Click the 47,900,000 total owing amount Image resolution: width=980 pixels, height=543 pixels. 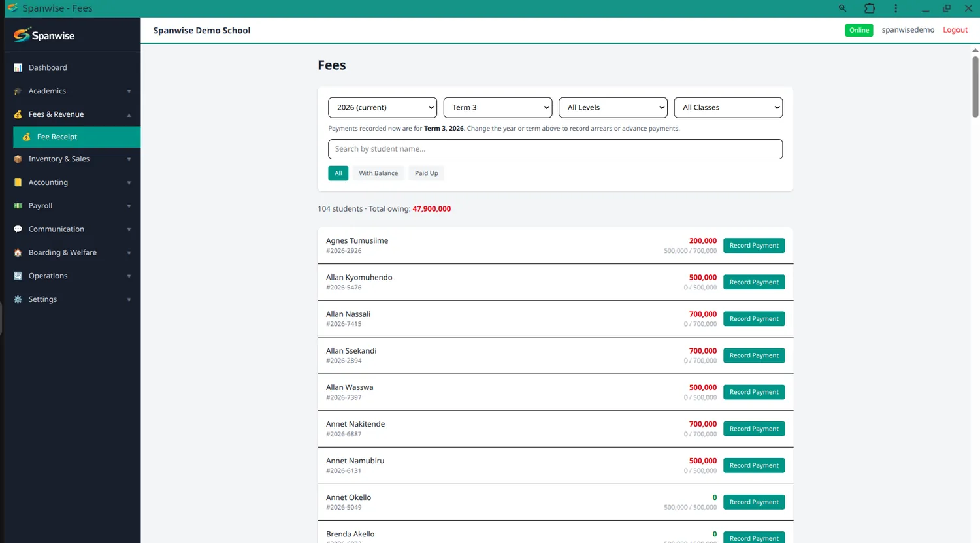432,209
